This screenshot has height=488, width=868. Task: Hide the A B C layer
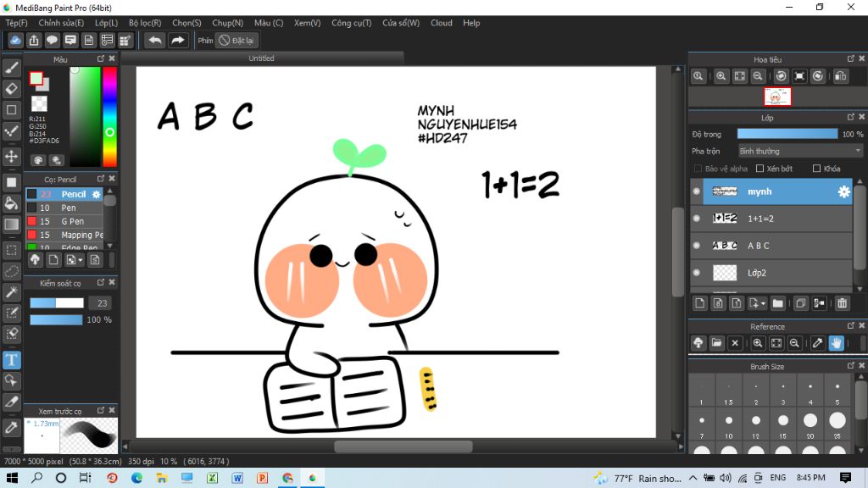[697, 246]
